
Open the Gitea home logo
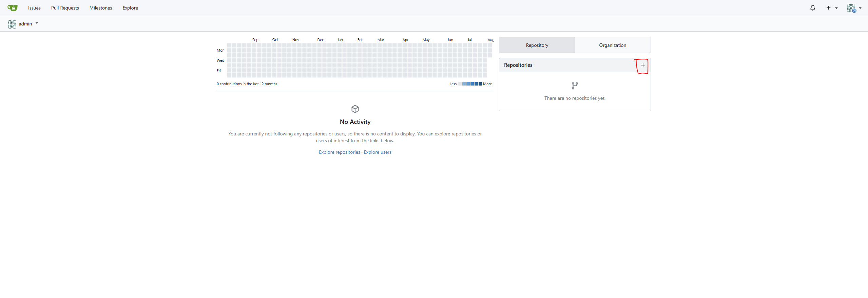coord(13,8)
